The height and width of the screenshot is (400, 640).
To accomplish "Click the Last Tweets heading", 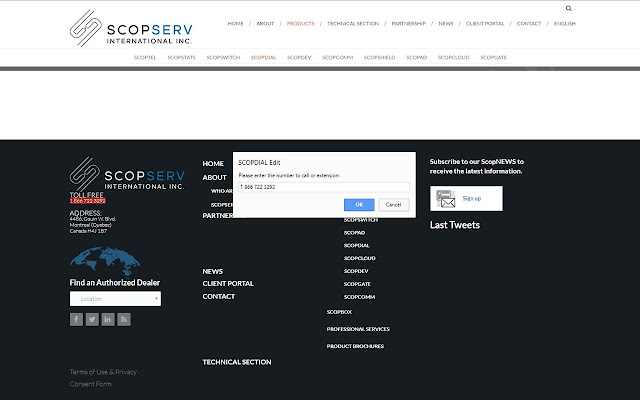I will [x=455, y=225].
